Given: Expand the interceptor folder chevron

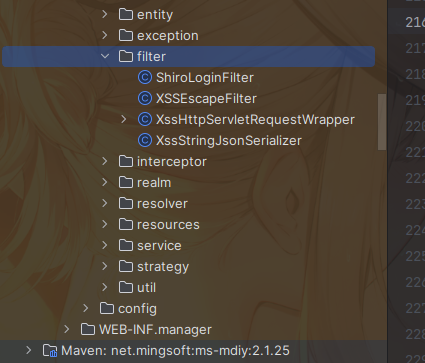Looking at the screenshot, I should click(105, 161).
